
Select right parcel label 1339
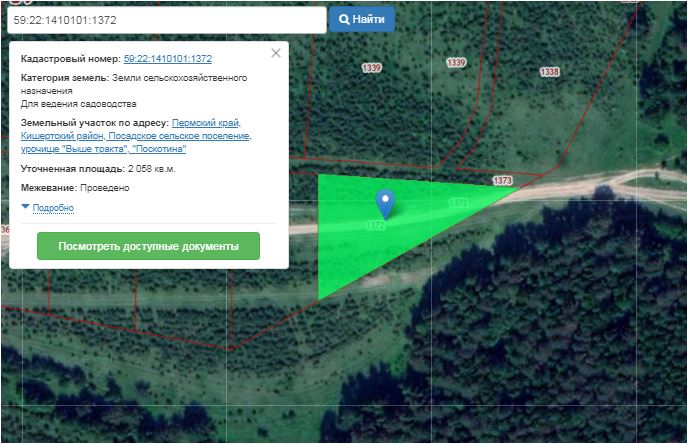[456, 63]
